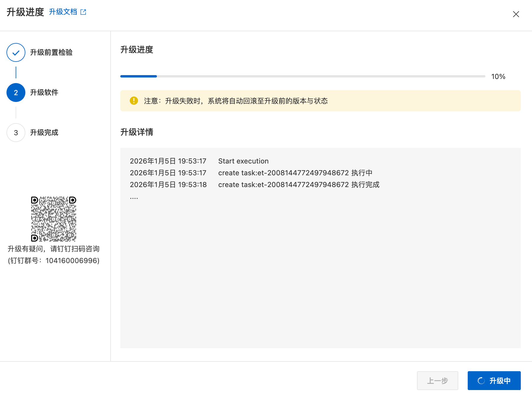Viewport: 532px width, 393px height.
Task: Close the 升级进度 dialog
Action: [x=516, y=14]
